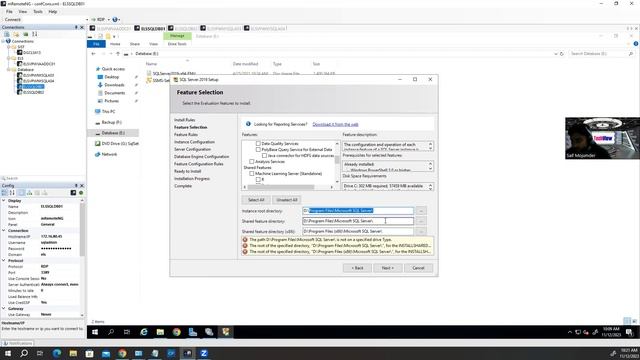This screenshot has width=640, height=360.
Task: Open Chrome on the remote taskbar
Action: click(176, 332)
